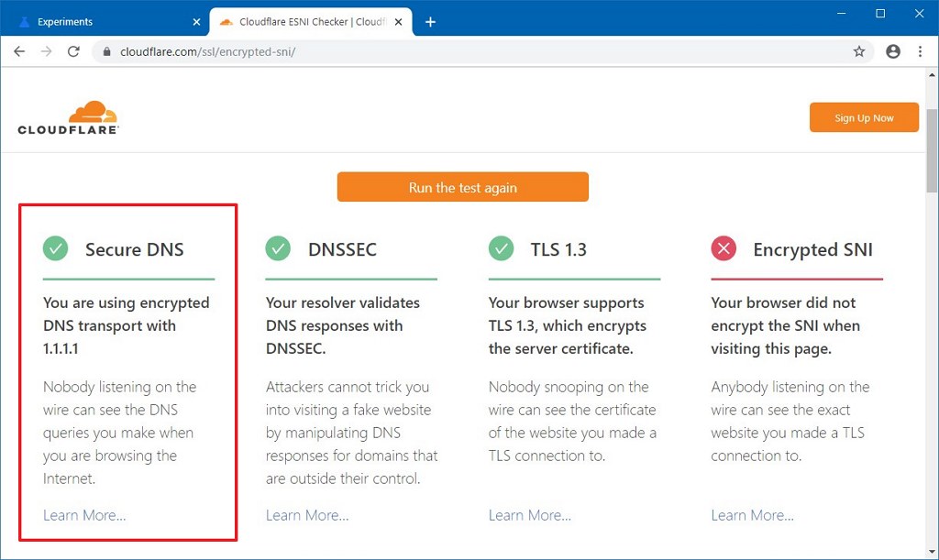Click the address bar URL field

coord(458,51)
